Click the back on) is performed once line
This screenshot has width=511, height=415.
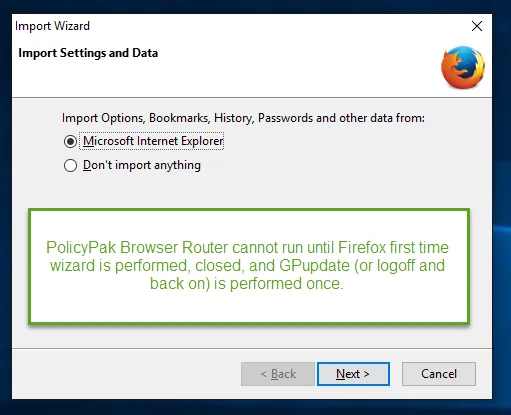(247, 284)
